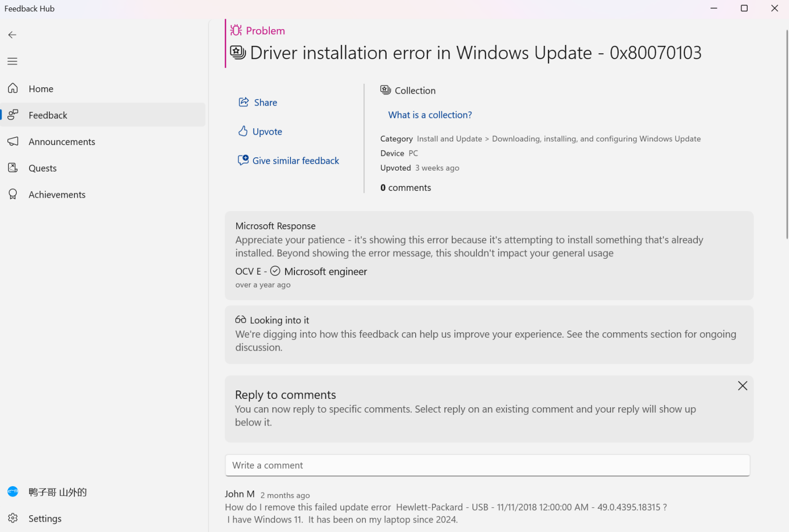The height and width of the screenshot is (532, 789).
Task: Upvote this feedback item
Action: pyautogui.click(x=260, y=132)
